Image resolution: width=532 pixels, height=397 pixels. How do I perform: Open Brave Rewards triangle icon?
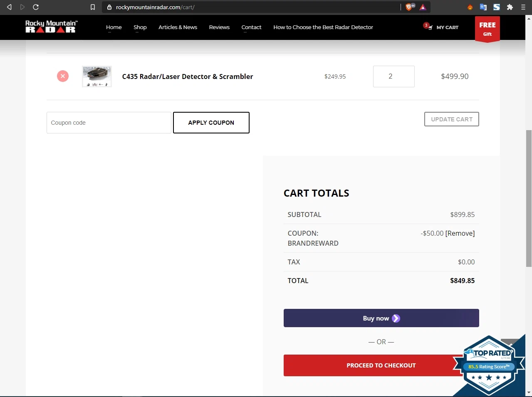click(423, 7)
